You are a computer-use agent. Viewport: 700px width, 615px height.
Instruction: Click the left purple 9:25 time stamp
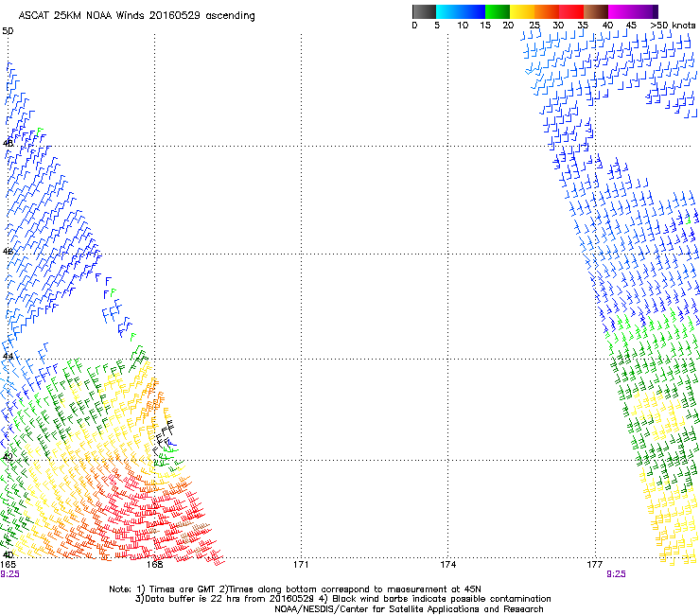[x=9, y=574]
